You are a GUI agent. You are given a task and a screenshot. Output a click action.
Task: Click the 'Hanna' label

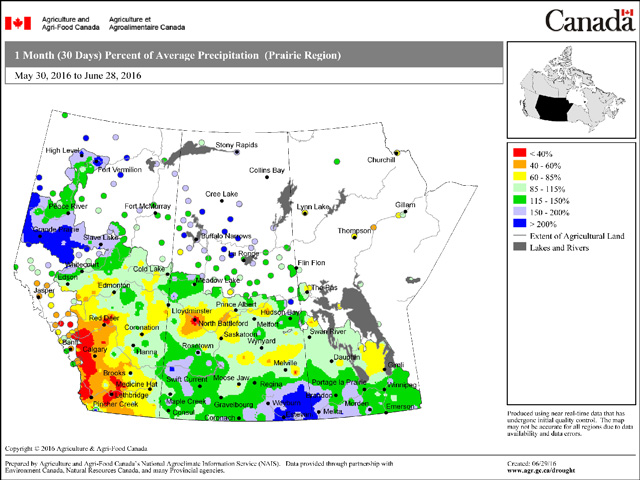click(147, 351)
